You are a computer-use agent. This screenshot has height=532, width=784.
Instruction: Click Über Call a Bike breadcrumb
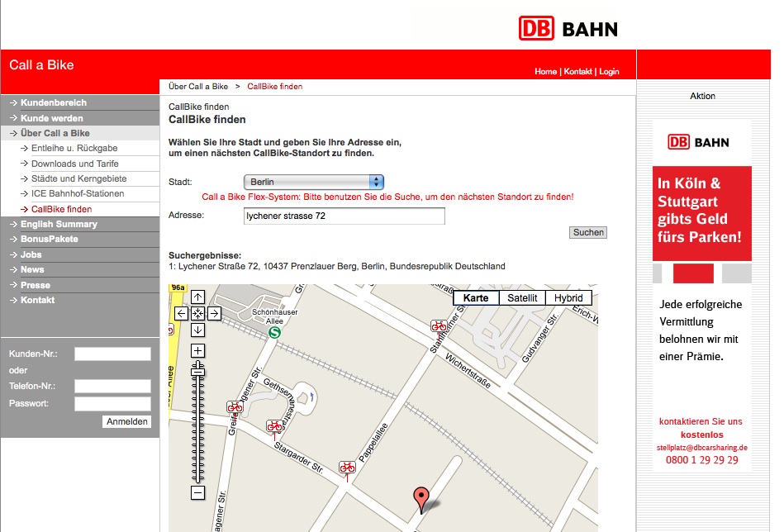click(x=198, y=87)
